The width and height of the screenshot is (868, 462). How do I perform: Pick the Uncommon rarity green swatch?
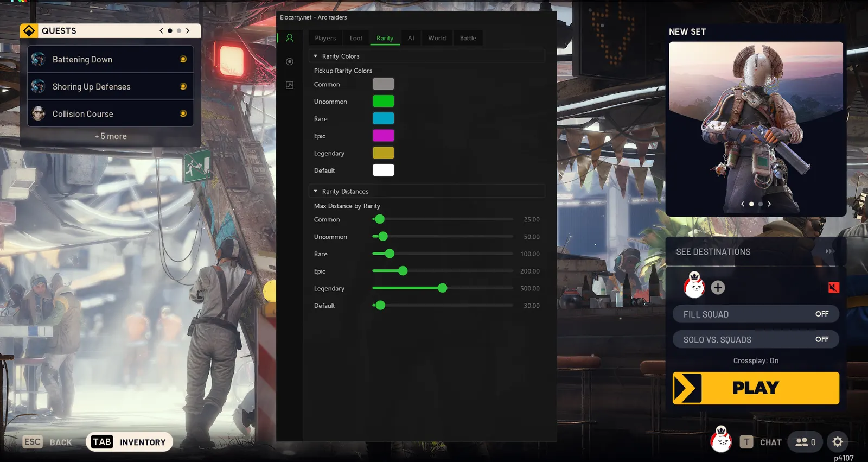(x=383, y=101)
